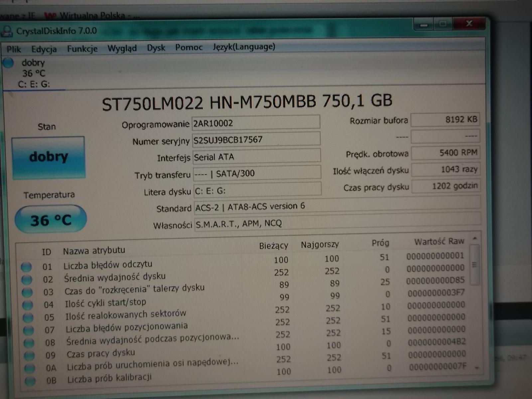The height and width of the screenshot is (399, 532).
Task: Click the power-on hours value 1202 godzin
Action: point(446,186)
